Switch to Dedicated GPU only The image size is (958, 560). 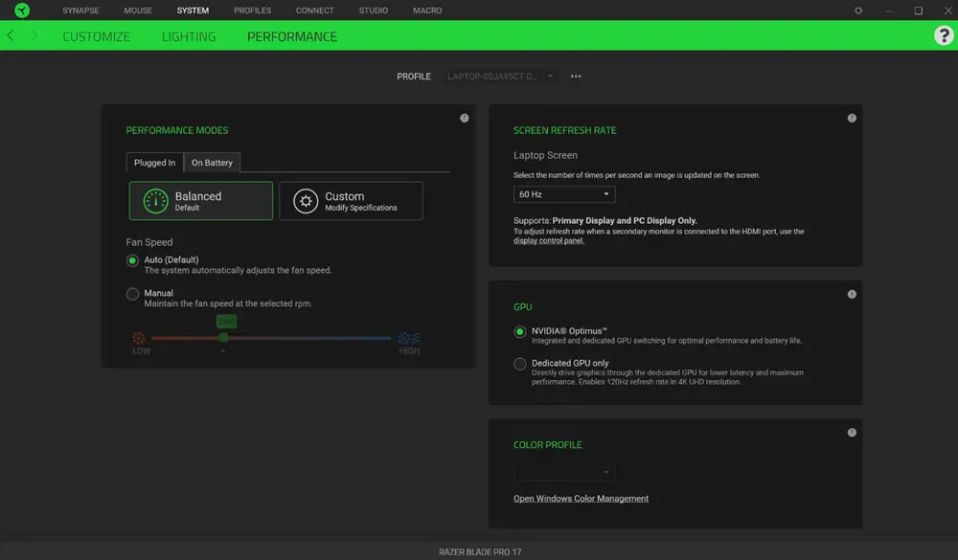coord(519,363)
